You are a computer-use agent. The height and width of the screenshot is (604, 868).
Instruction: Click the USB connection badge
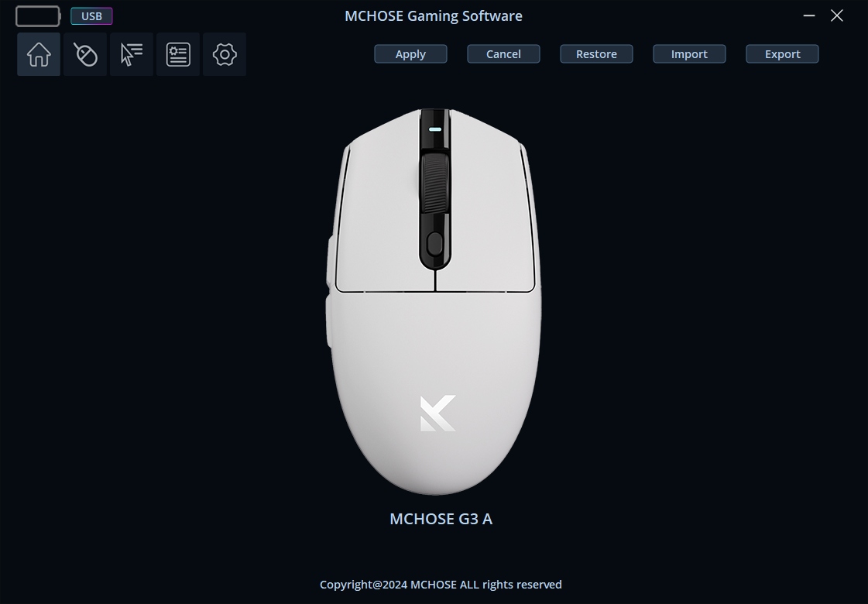tap(92, 16)
